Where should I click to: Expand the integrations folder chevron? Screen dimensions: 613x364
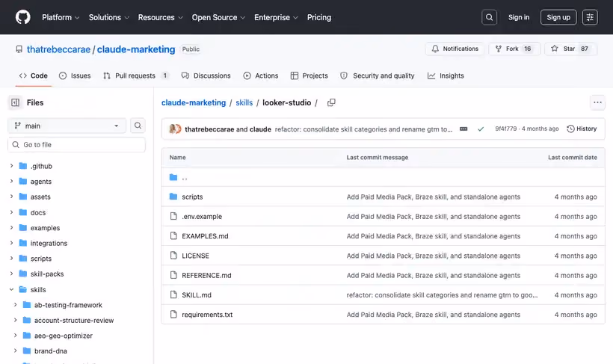click(11, 243)
